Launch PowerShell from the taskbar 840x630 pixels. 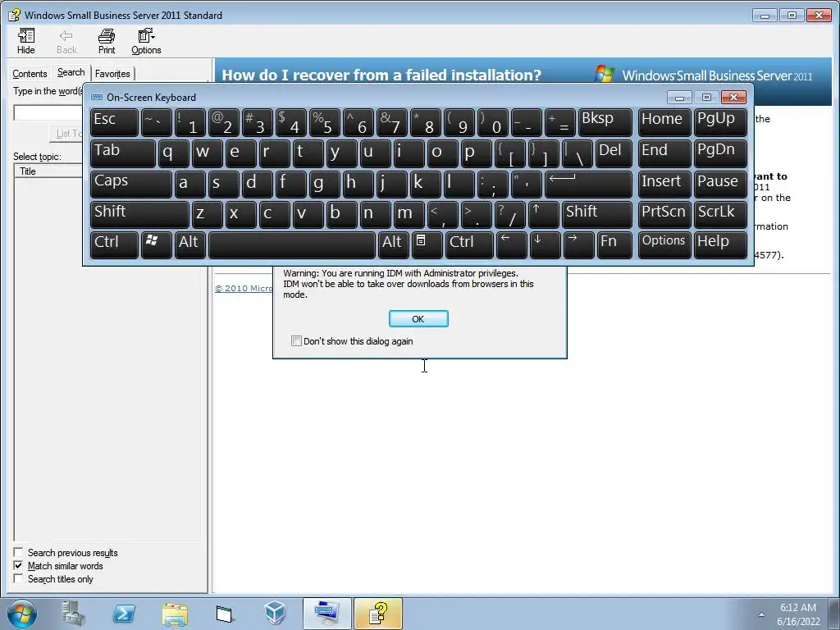[x=124, y=614]
